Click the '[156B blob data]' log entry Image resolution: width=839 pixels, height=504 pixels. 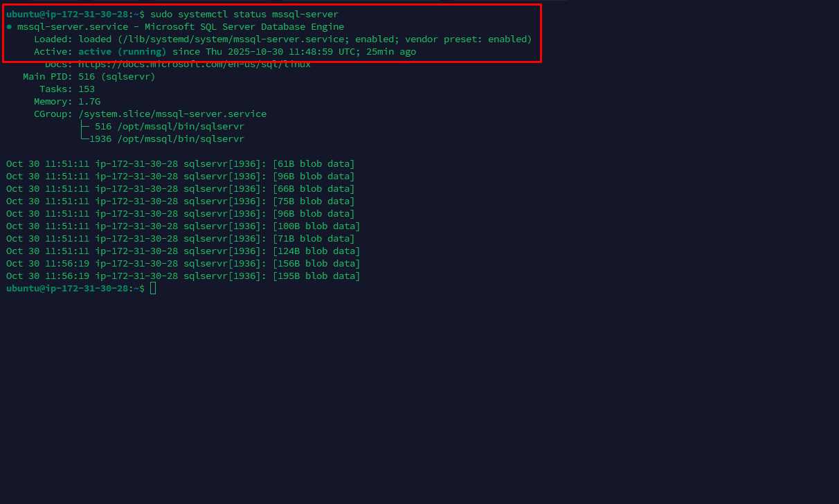click(316, 264)
